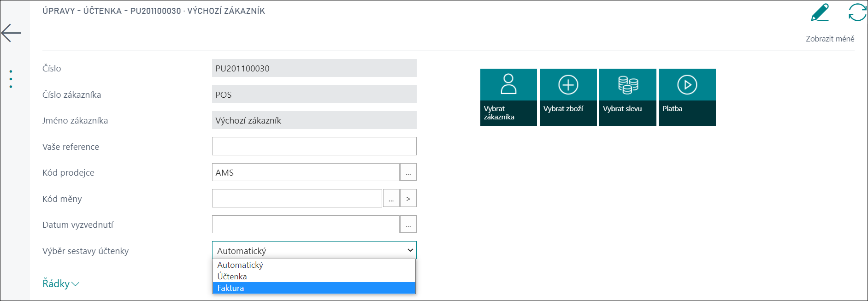Click the refresh arrows icon

click(857, 12)
